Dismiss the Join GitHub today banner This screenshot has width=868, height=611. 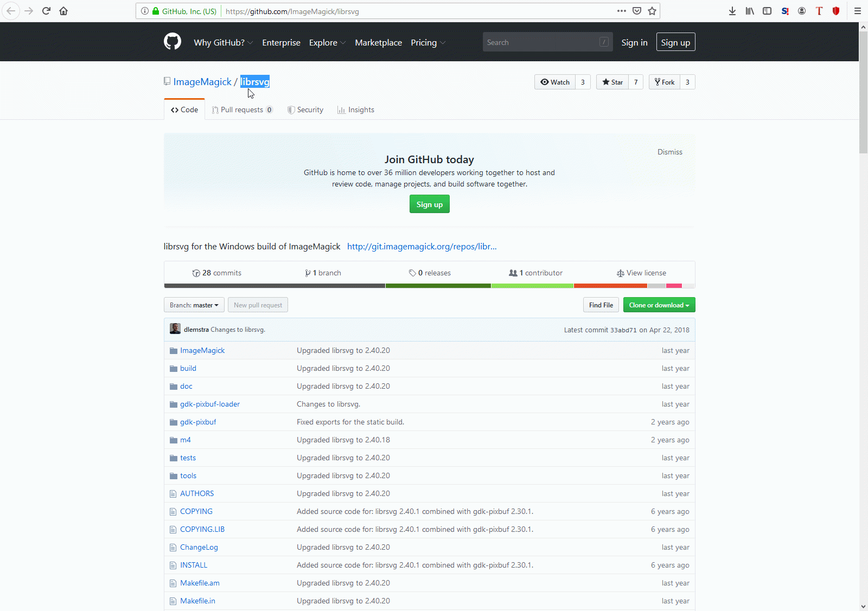coord(670,152)
